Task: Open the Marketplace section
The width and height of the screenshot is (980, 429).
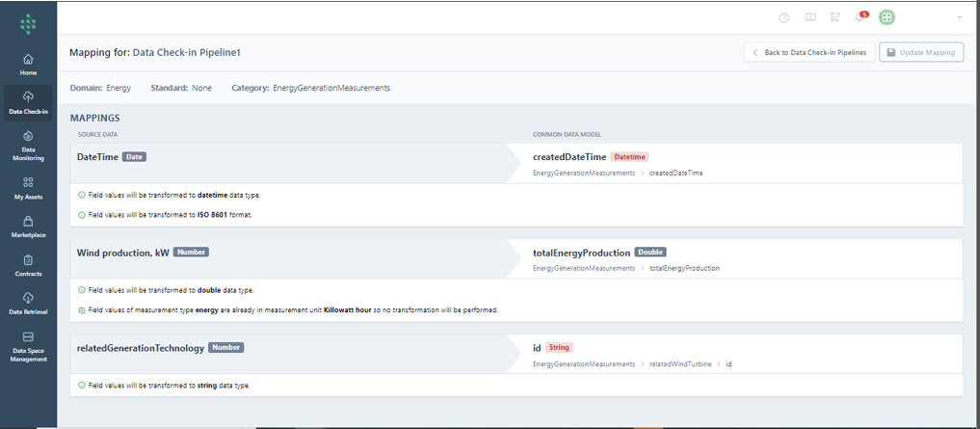Action: [x=28, y=227]
